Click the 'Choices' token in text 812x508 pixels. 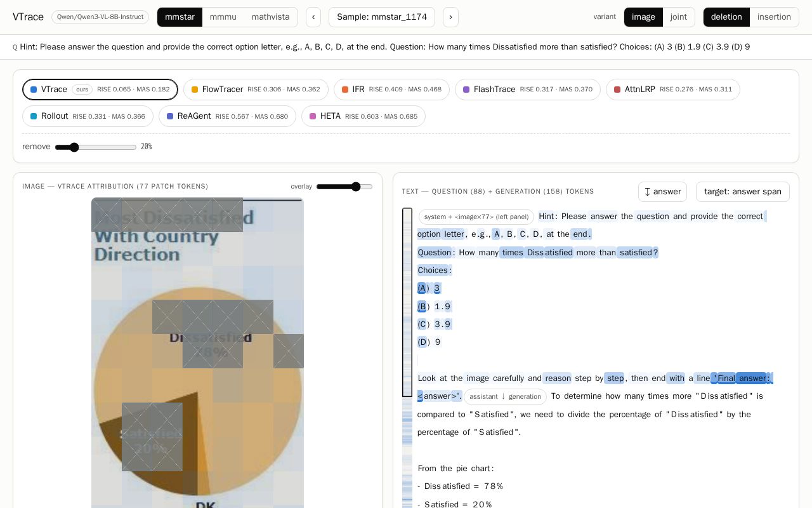pos(433,271)
